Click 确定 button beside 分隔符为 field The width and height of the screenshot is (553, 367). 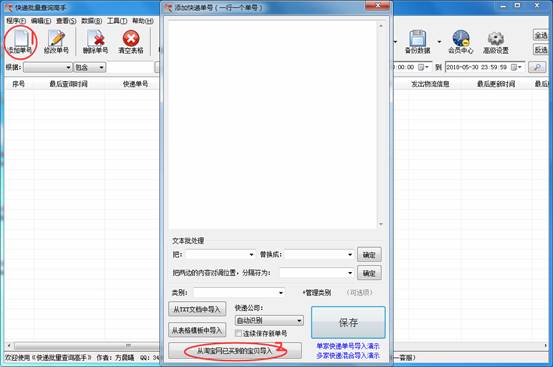(369, 273)
